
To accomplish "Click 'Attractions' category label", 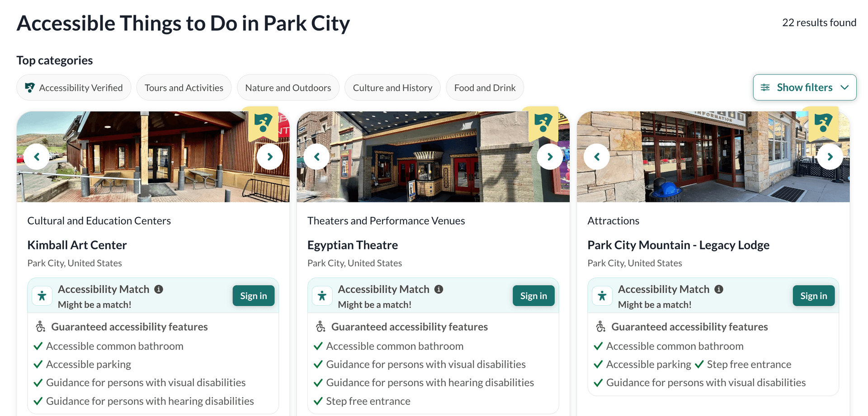I will click(x=613, y=221).
